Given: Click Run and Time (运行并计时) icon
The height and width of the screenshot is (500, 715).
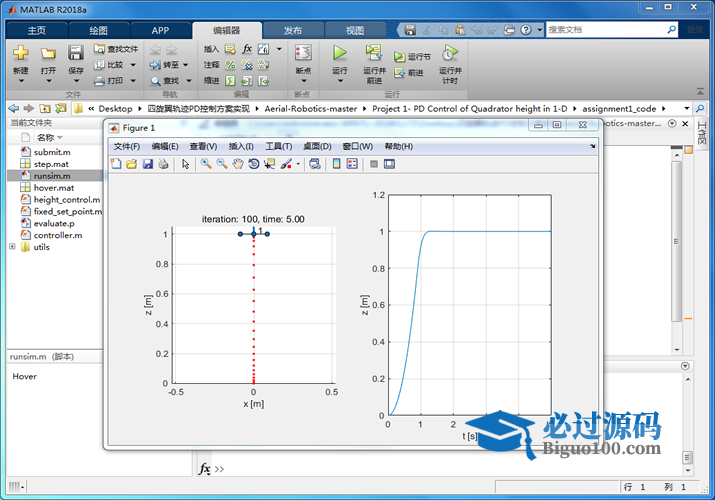Looking at the screenshot, I should click(x=450, y=53).
